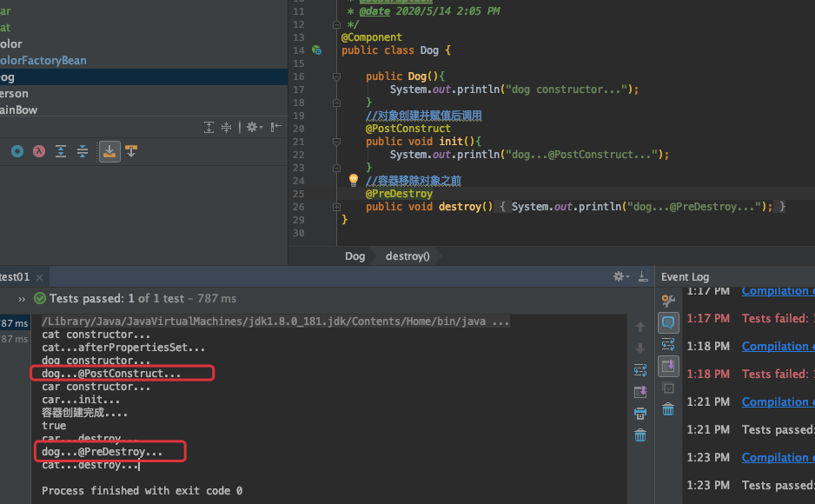Toggle Show Anonymous Classes in structure toolbar
Viewport: 815px width, 504px height.
(x=17, y=151)
